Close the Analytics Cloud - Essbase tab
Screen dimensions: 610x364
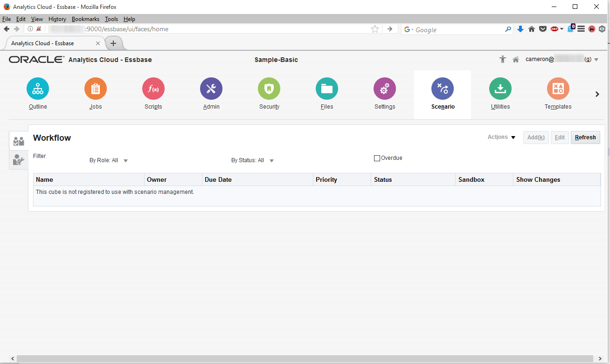97,43
